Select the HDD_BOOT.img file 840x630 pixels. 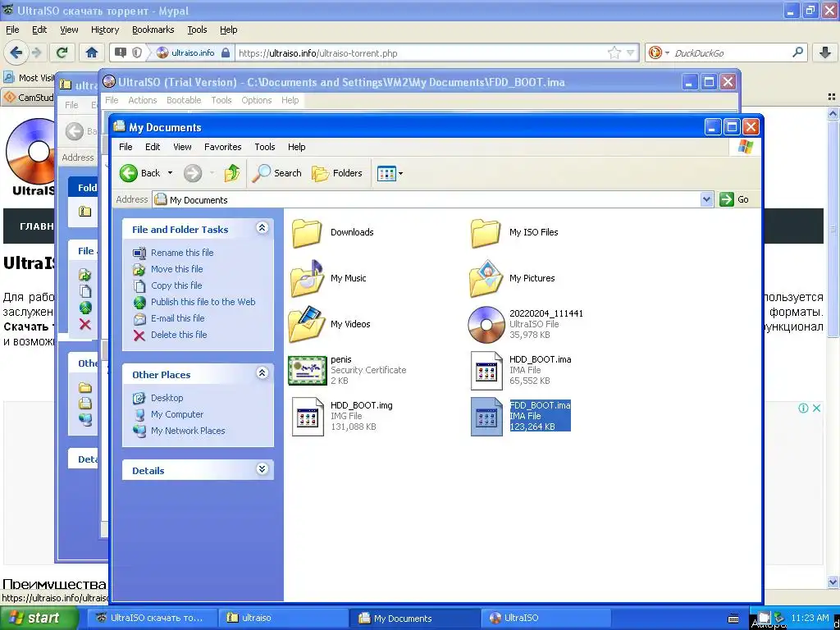(x=342, y=416)
